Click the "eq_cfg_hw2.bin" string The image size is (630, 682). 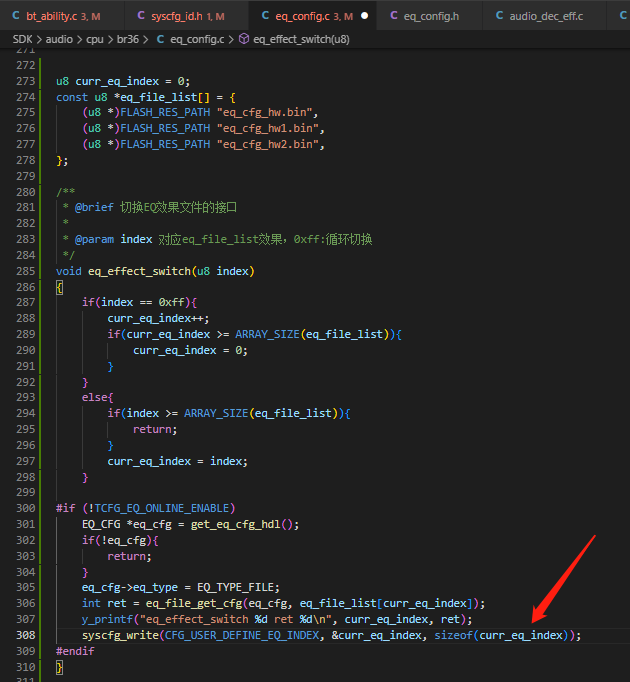pos(268,144)
